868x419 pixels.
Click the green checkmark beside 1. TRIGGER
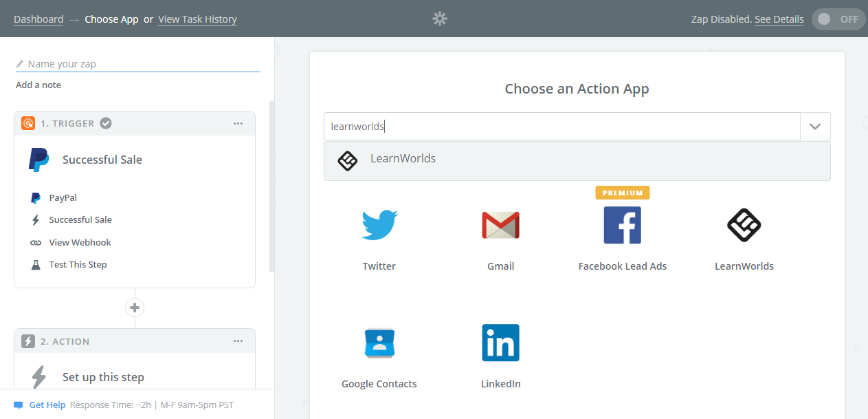106,124
